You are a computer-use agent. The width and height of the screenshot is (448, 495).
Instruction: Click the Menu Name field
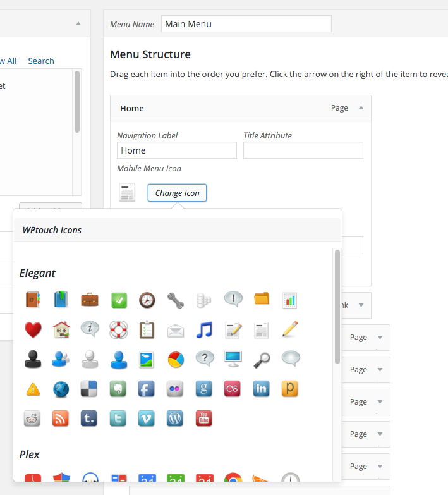246,23
